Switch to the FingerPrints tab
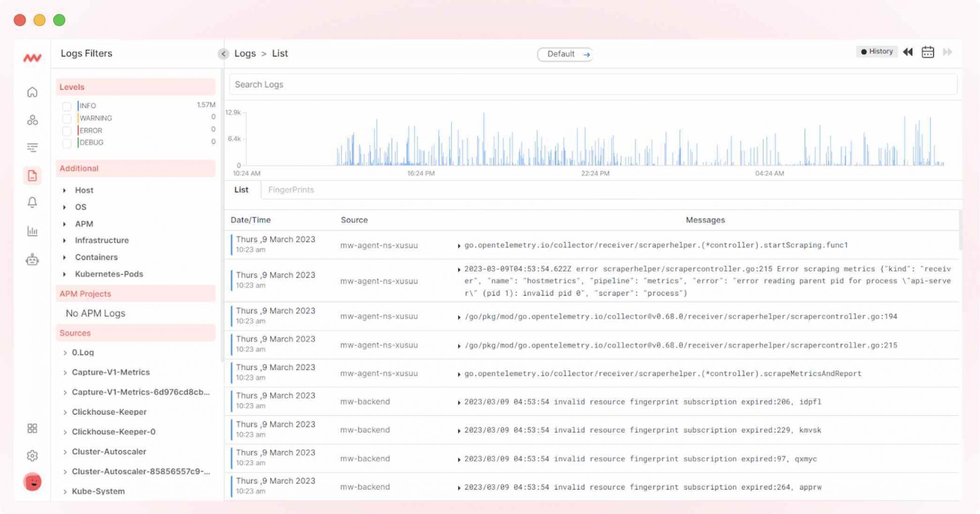 click(292, 189)
